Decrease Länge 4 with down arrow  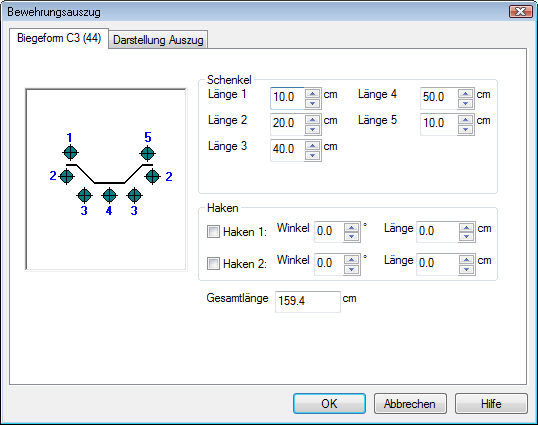(x=465, y=103)
